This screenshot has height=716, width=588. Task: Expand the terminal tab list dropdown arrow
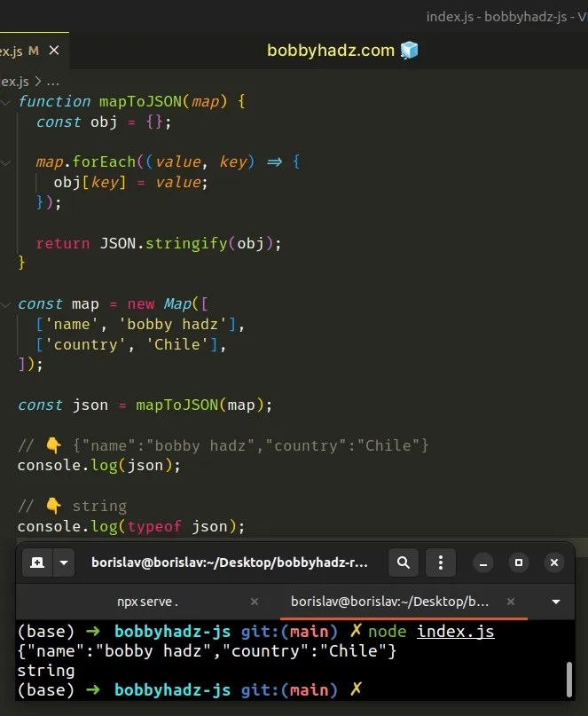[556, 602]
